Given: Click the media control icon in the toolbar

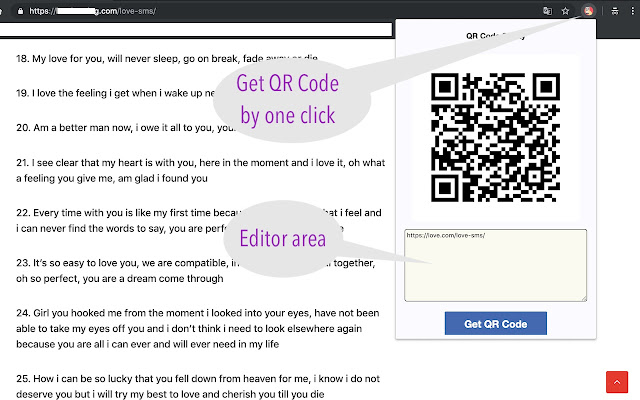Looking at the screenshot, I should tap(615, 11).
